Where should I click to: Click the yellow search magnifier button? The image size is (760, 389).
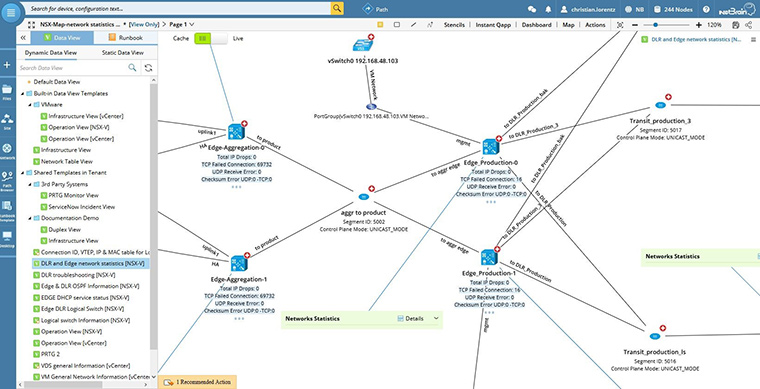coord(337,8)
